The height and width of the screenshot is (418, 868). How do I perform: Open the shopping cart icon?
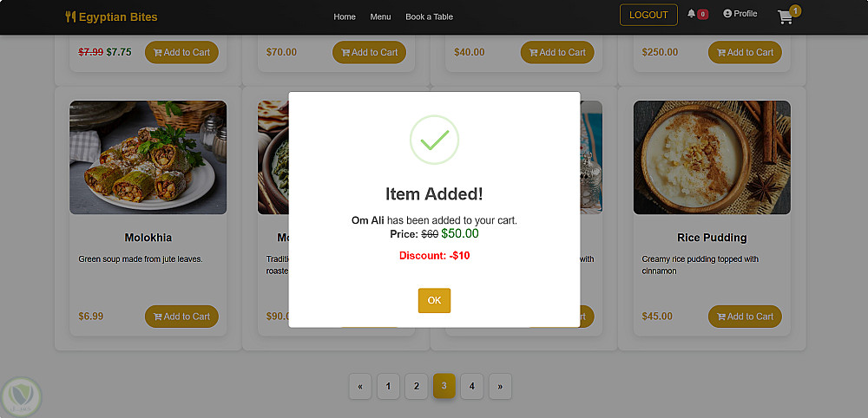pyautogui.click(x=786, y=17)
